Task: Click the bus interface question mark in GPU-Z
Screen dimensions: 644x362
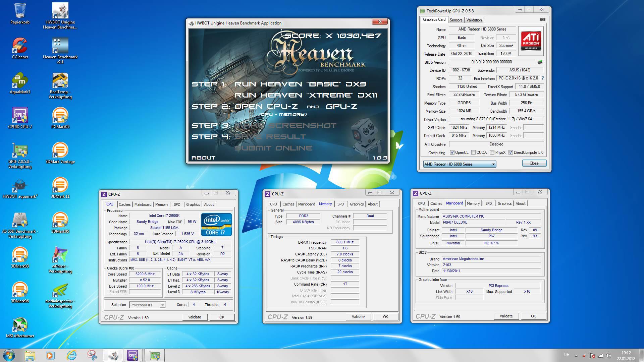Action: [543, 78]
